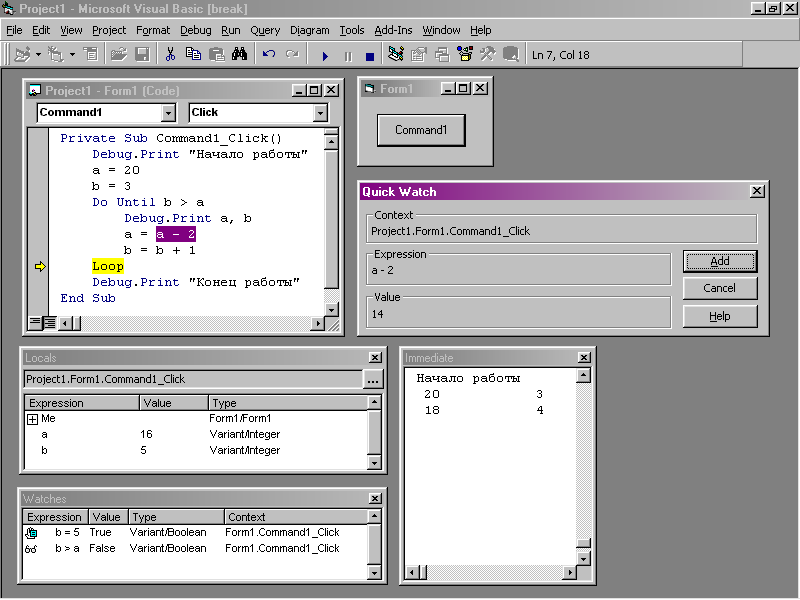Open the Tools menu
This screenshot has width=800, height=600.
pyautogui.click(x=352, y=30)
